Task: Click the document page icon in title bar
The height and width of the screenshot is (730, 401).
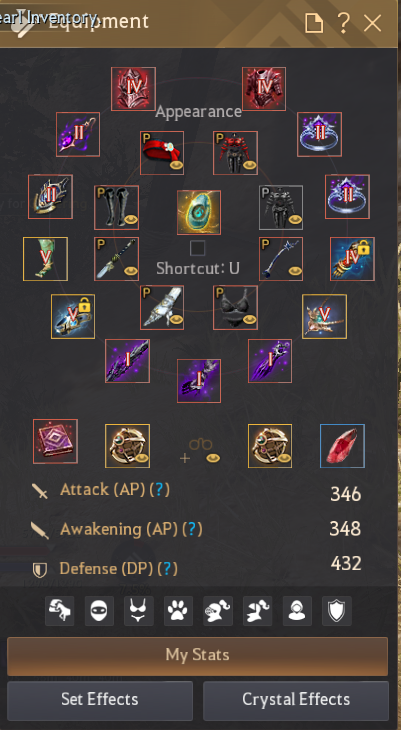Action: point(314,22)
